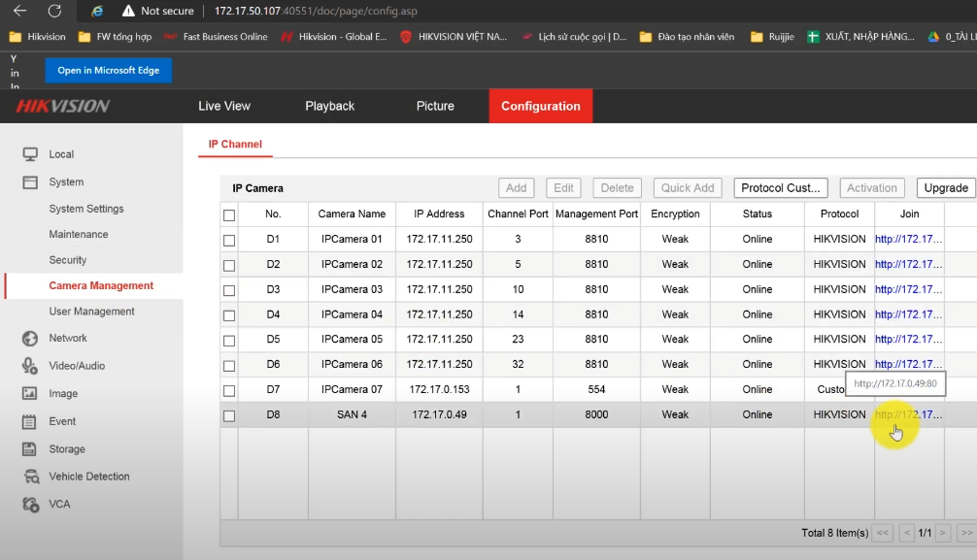This screenshot has height=560, width=977.
Task: Click the Video/Audio microphone icon
Action: tap(30, 366)
